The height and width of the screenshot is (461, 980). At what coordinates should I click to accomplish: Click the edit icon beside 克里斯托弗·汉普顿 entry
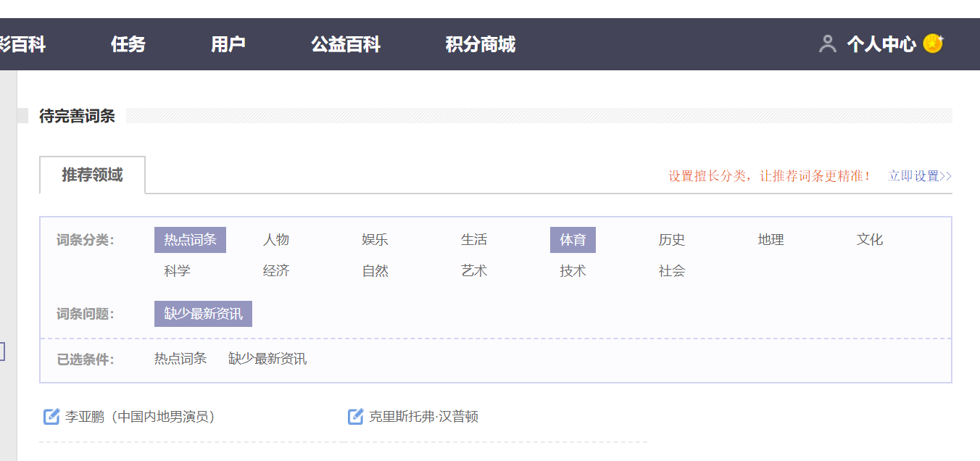coord(354,416)
